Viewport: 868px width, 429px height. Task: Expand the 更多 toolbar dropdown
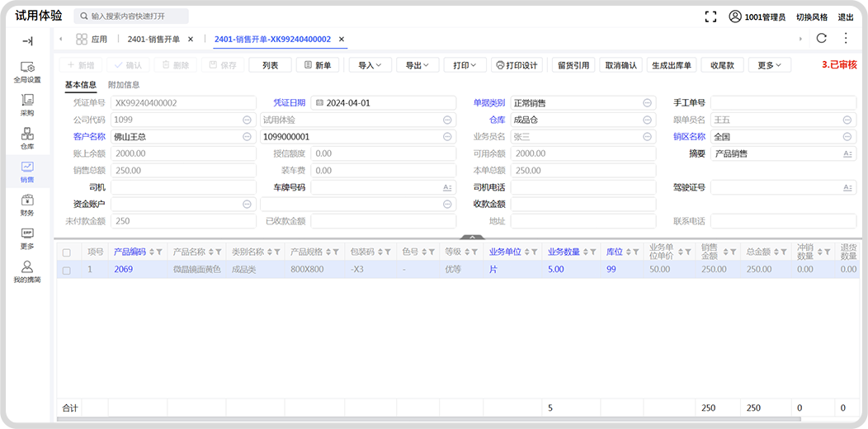click(x=770, y=65)
